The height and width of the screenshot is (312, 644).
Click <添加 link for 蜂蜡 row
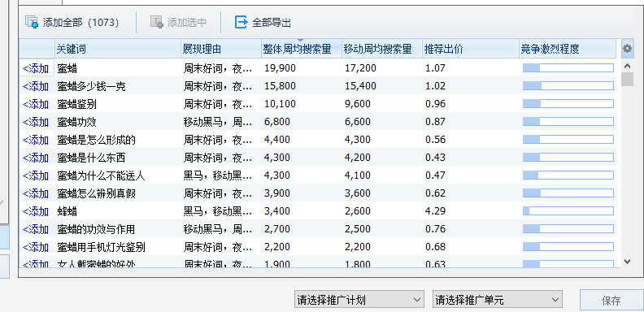(36, 211)
